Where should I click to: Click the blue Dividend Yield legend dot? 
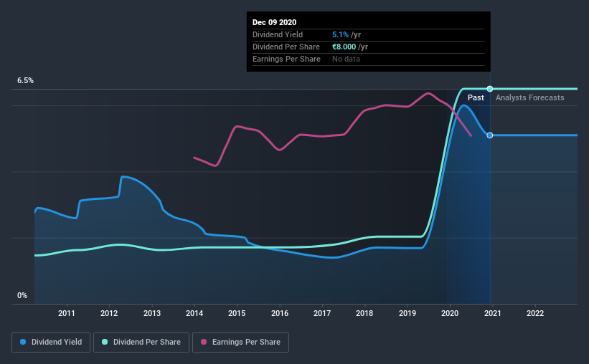[23, 342]
